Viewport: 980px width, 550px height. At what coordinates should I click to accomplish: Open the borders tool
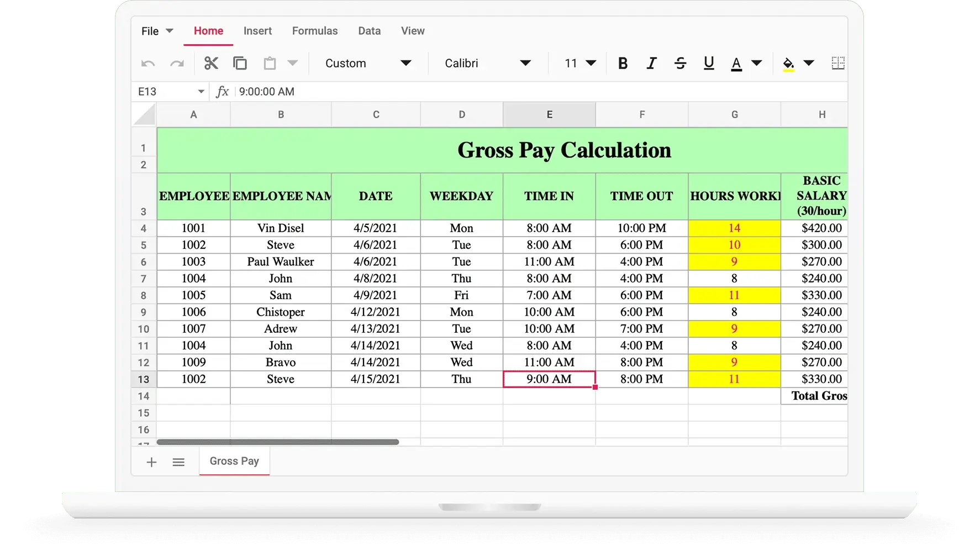(837, 63)
